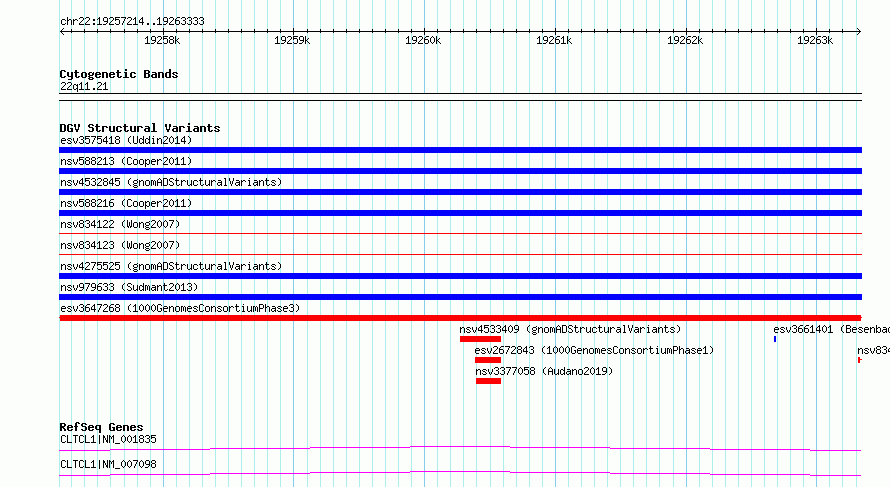Open variant nsv4533409 (gnomADStructuralVariants) label
This screenshot has height=487, width=890.
pos(570,329)
